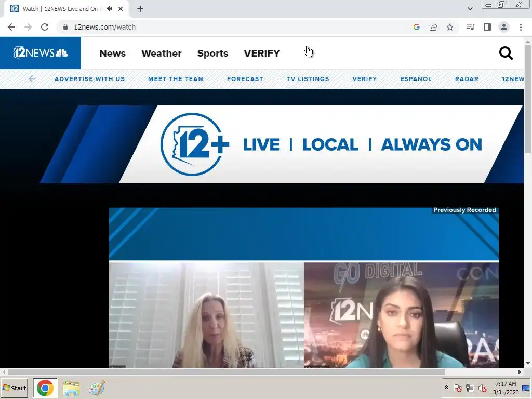Open the Weather menu
This screenshot has width=532, height=399.
[162, 54]
